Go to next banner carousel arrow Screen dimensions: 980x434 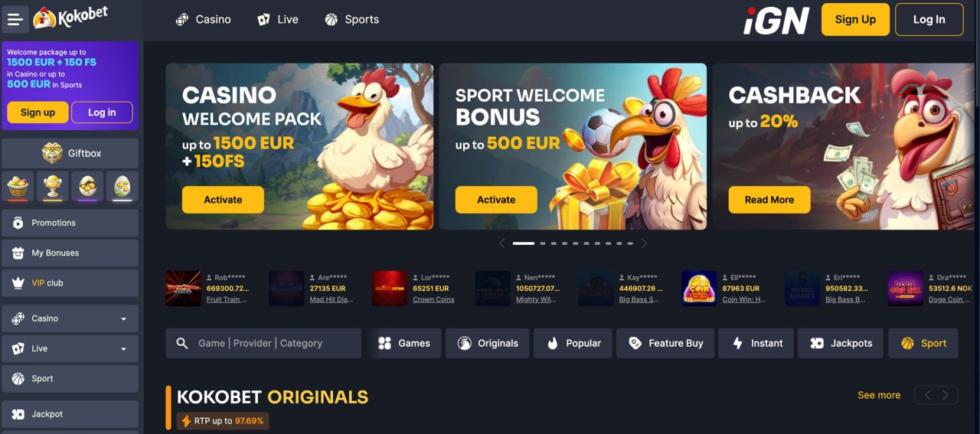click(644, 243)
